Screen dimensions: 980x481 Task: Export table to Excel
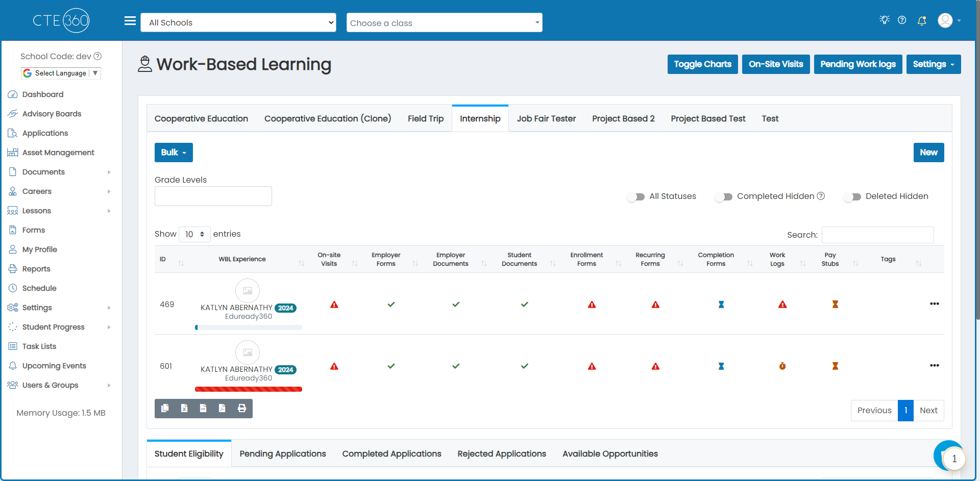tap(184, 408)
